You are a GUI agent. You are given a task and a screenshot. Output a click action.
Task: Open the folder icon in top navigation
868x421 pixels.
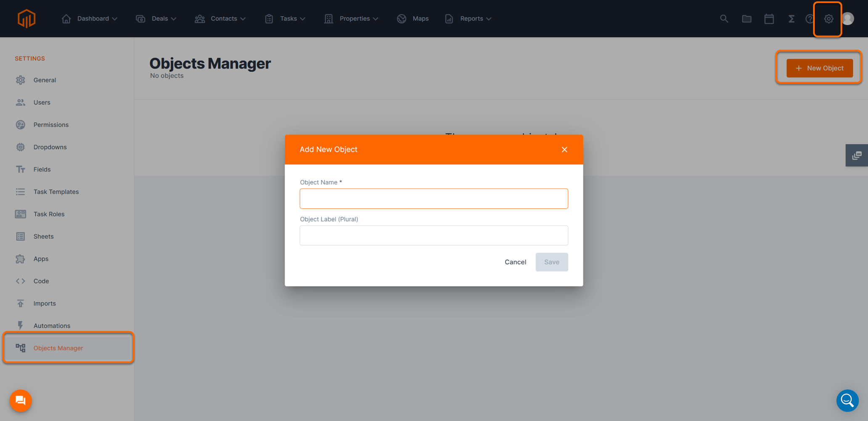click(x=746, y=18)
